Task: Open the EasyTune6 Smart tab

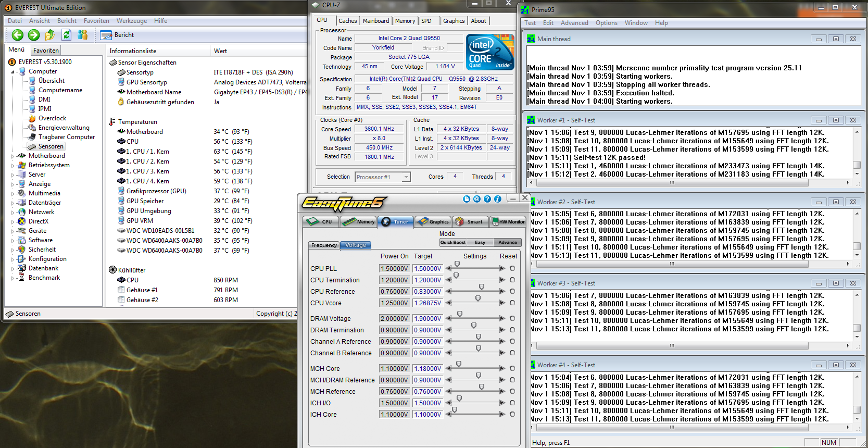Action: coord(471,221)
